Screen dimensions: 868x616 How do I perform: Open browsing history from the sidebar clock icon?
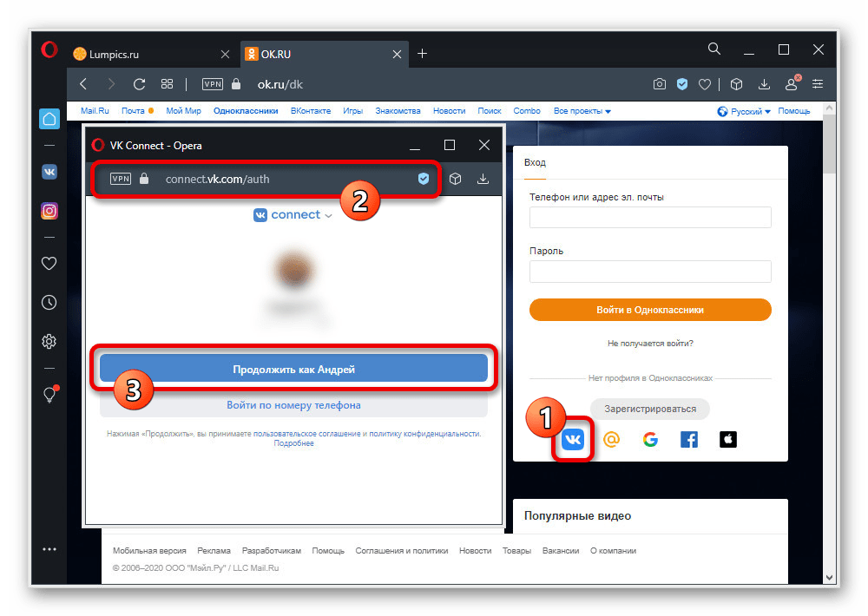coord(49,302)
